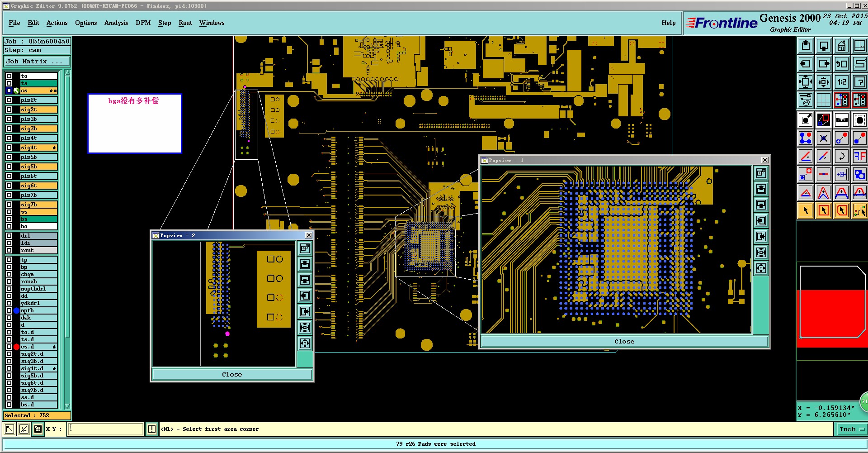Toggle the grid display icon
Image resolution: width=868 pixels, height=453 pixels.
click(824, 100)
